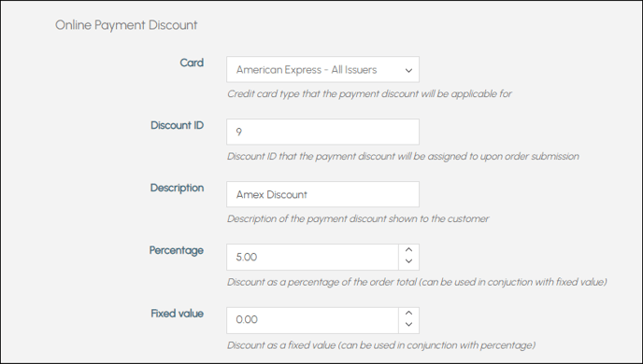
Task: Open the Card dropdown chevron arrow
Action: click(408, 70)
